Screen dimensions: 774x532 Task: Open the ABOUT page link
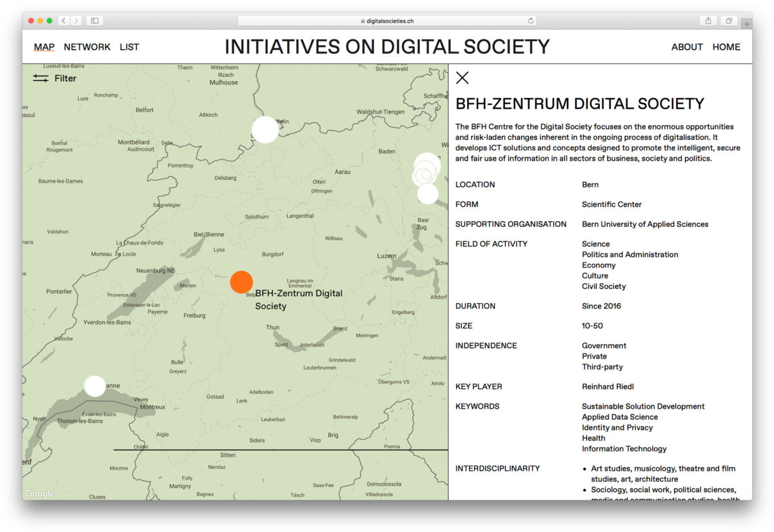click(687, 47)
